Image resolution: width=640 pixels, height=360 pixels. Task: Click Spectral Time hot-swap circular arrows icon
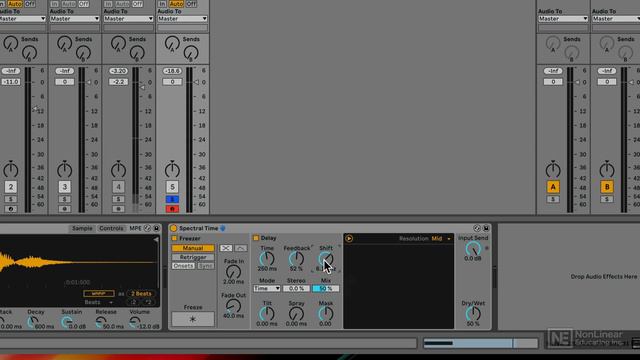477,228
